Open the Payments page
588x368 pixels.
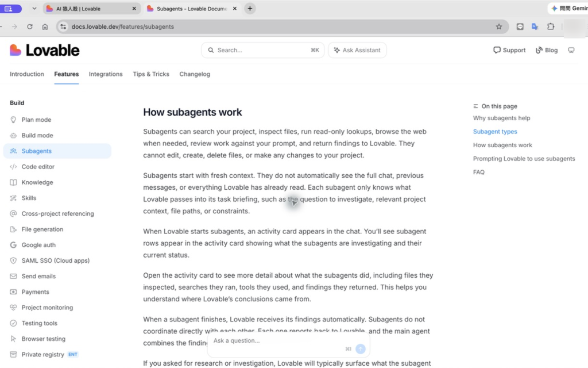click(35, 292)
